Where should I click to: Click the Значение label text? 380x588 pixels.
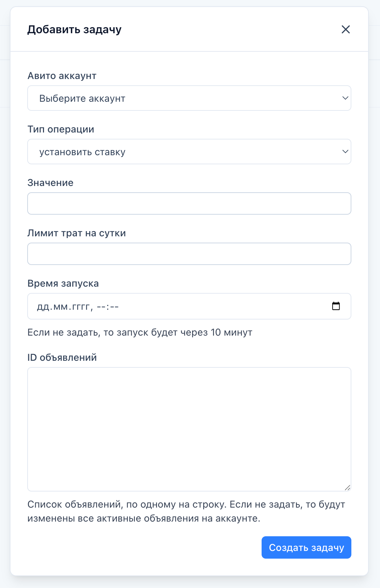tap(50, 183)
